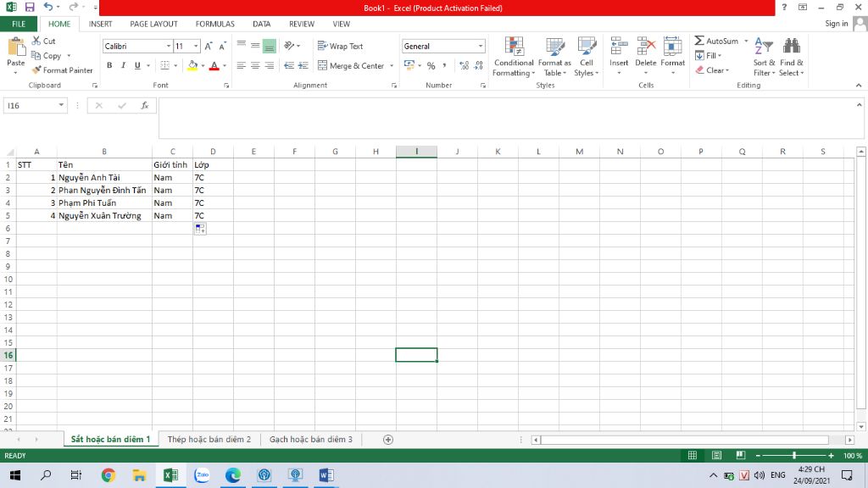Click Auto Fill Options icon below D5

tap(200, 229)
